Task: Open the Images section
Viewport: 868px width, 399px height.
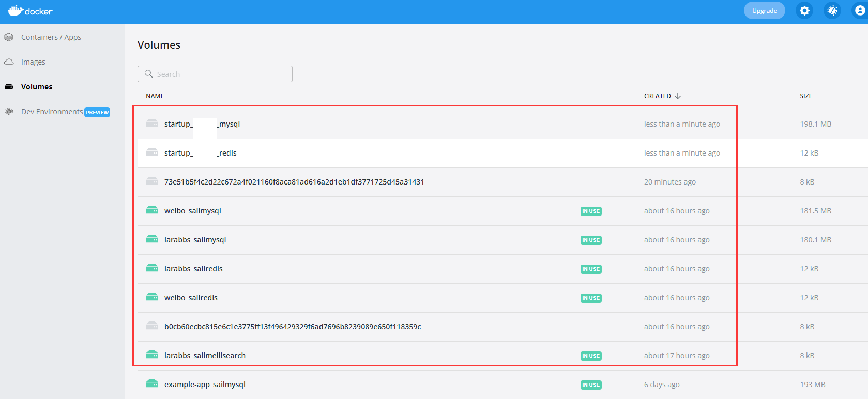Action: click(33, 62)
